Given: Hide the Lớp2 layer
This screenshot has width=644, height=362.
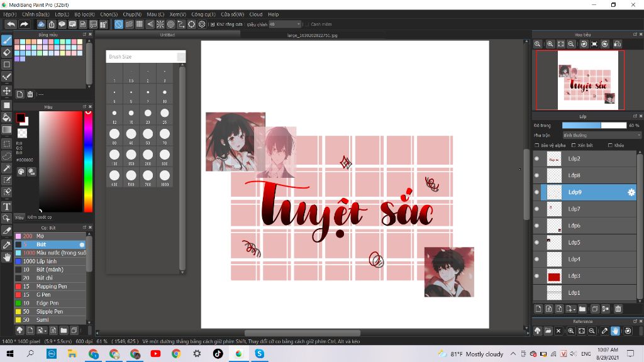Looking at the screenshot, I should pyautogui.click(x=537, y=159).
